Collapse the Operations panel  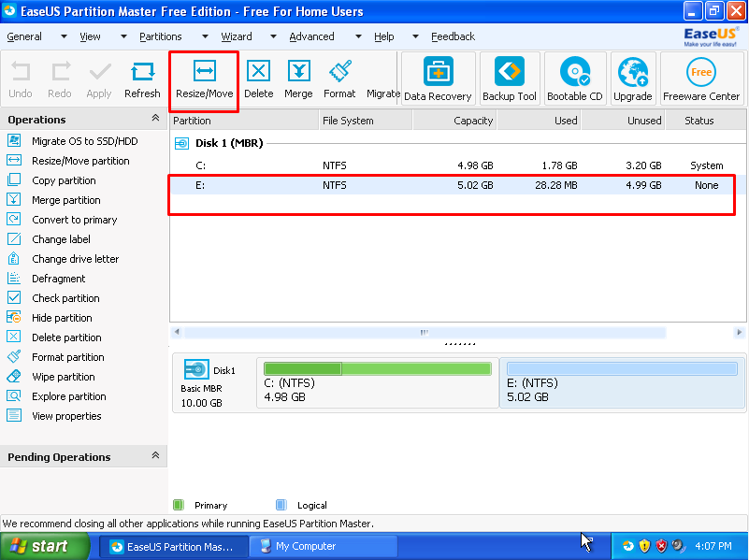155,118
